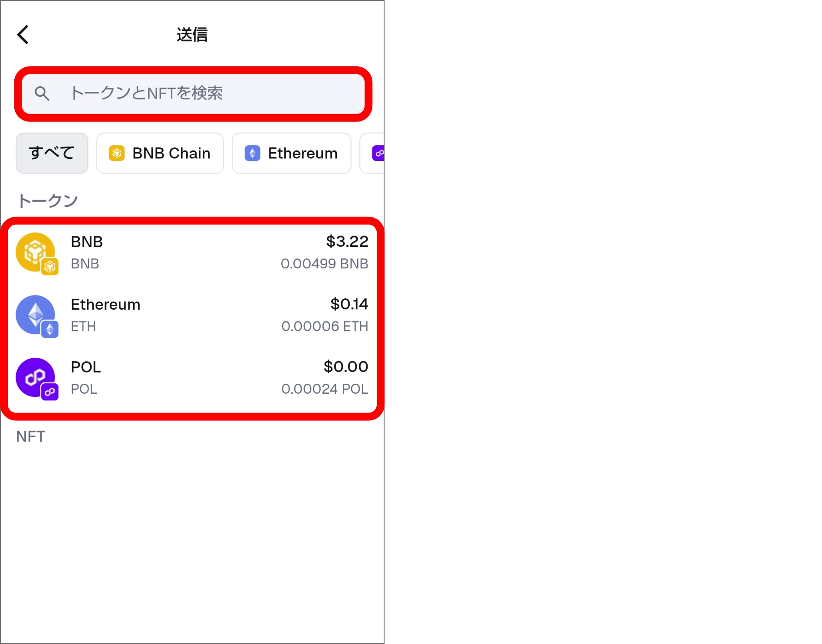Click the back arrow icon
822x644 pixels.
point(23,34)
